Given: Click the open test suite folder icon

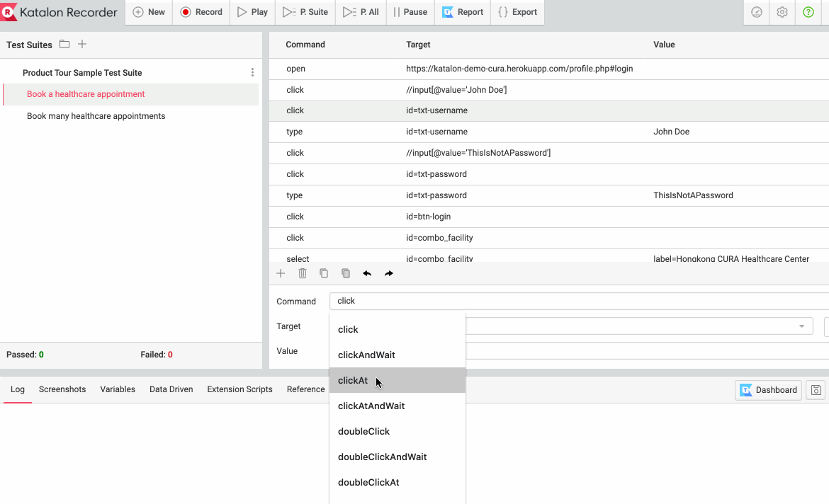Looking at the screenshot, I should point(64,45).
